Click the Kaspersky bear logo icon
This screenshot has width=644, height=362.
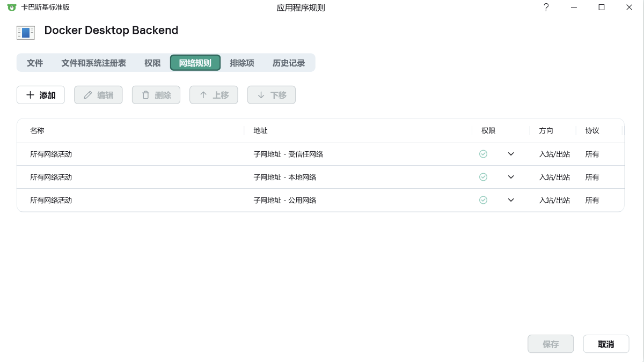pos(12,8)
